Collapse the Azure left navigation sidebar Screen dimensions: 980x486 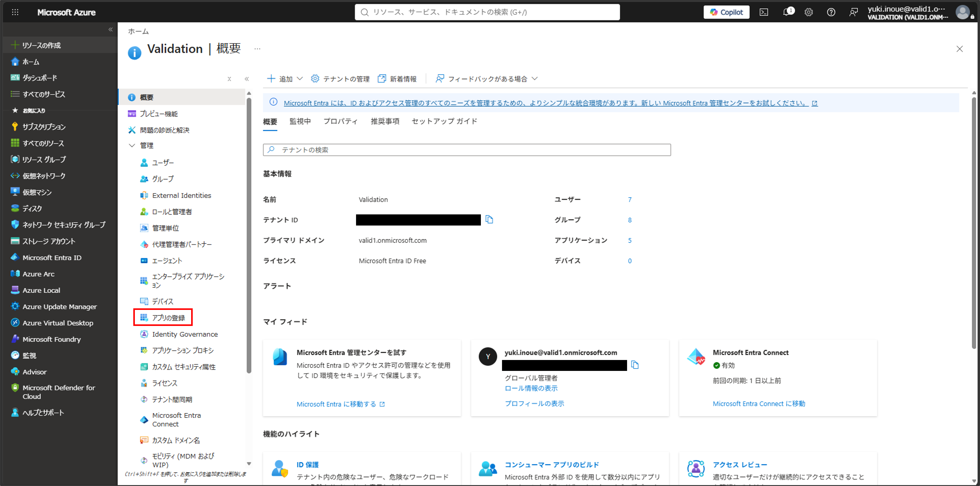pyautogui.click(x=110, y=29)
